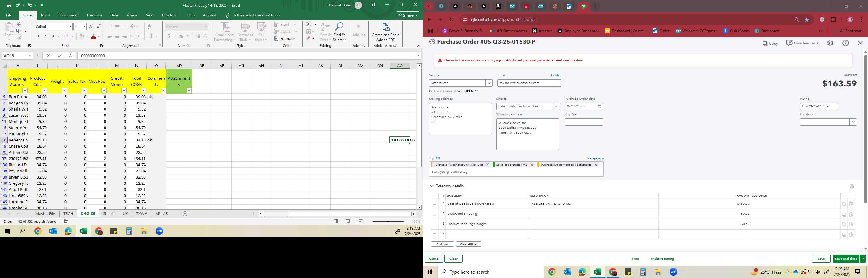Viewport: 868px width, 278px height.
Task: Switch to the TXWH sheet tab
Action: coord(142,214)
